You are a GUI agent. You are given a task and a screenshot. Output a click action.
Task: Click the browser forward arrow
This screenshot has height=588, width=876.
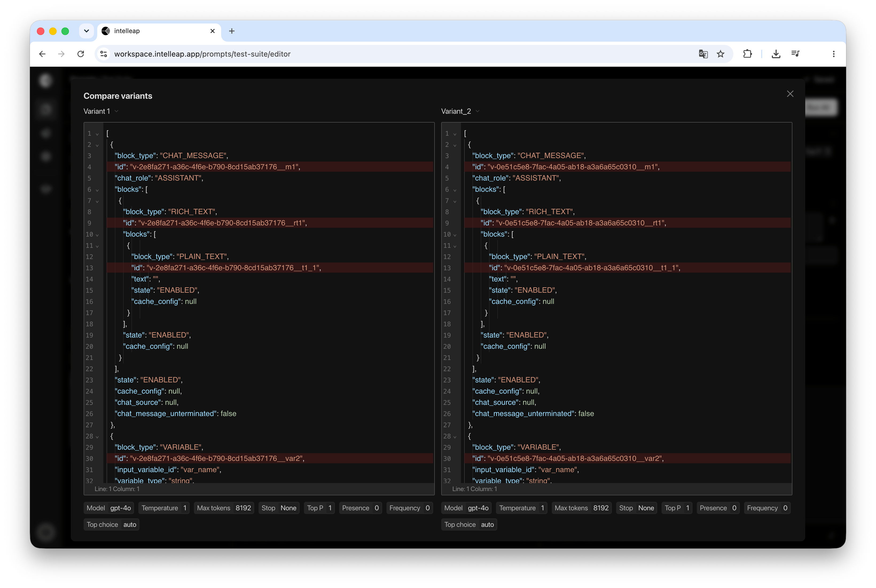61,54
